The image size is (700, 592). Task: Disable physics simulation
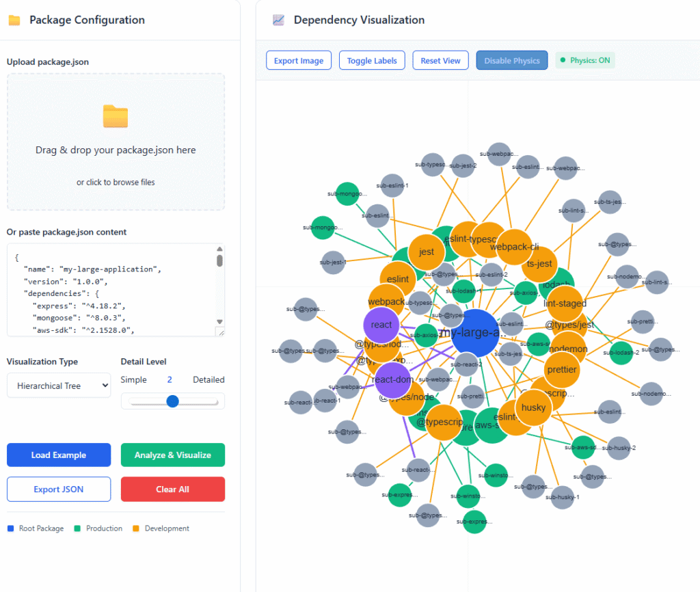pyautogui.click(x=511, y=60)
